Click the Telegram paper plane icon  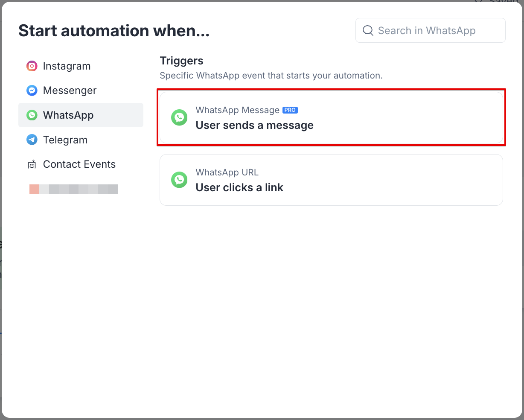(x=32, y=140)
